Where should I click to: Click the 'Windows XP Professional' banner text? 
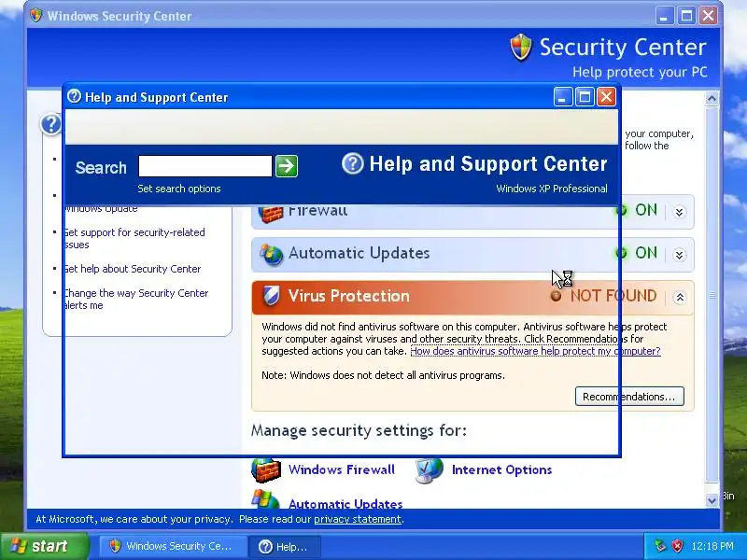(x=552, y=189)
